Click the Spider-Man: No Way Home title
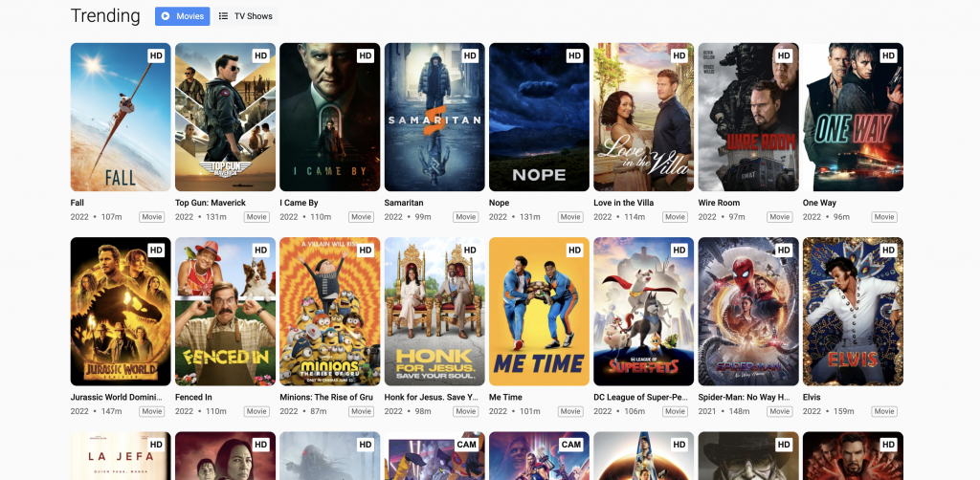980x480 pixels. 745,397
